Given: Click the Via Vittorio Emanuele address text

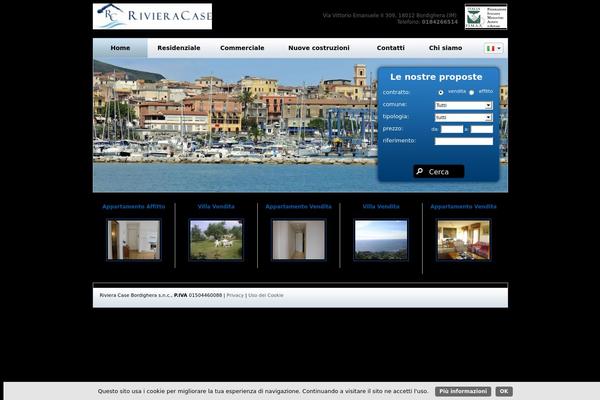Looking at the screenshot, I should coord(390,15).
